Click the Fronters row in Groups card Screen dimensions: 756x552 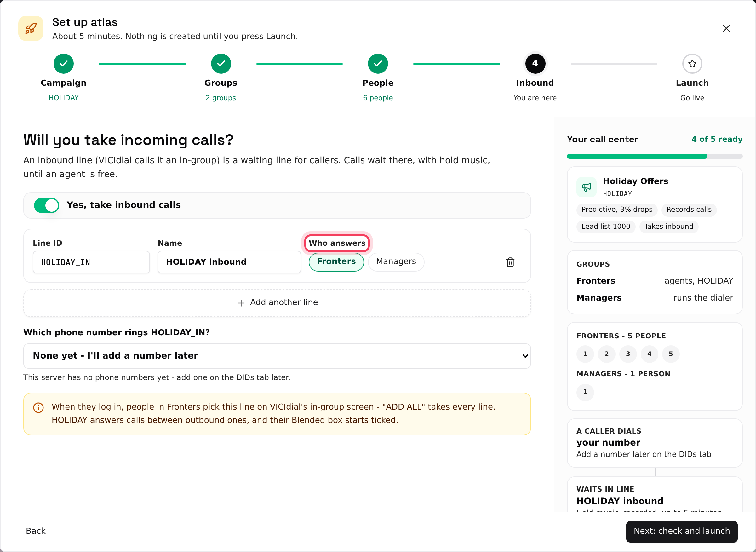pos(655,281)
